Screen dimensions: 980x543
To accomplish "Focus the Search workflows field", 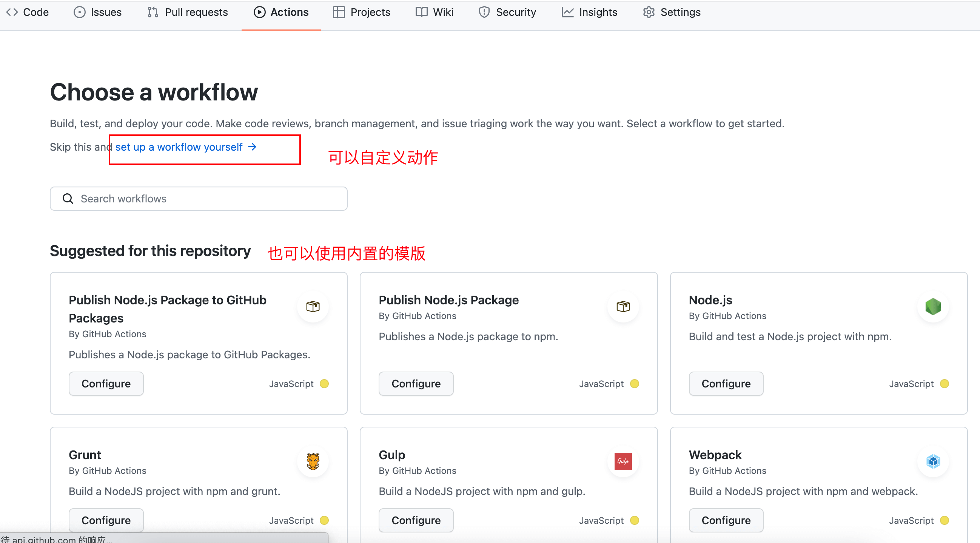I will click(199, 199).
